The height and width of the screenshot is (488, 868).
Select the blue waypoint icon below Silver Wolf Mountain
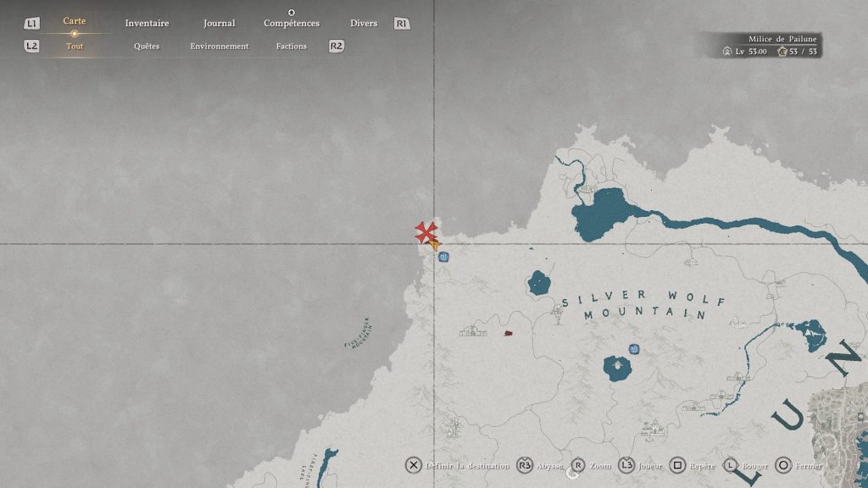point(633,349)
